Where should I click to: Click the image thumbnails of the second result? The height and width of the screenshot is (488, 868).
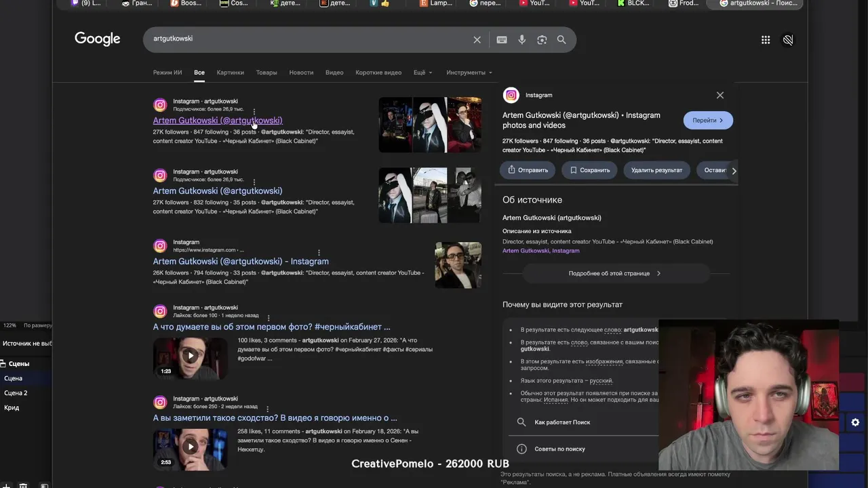click(x=430, y=195)
